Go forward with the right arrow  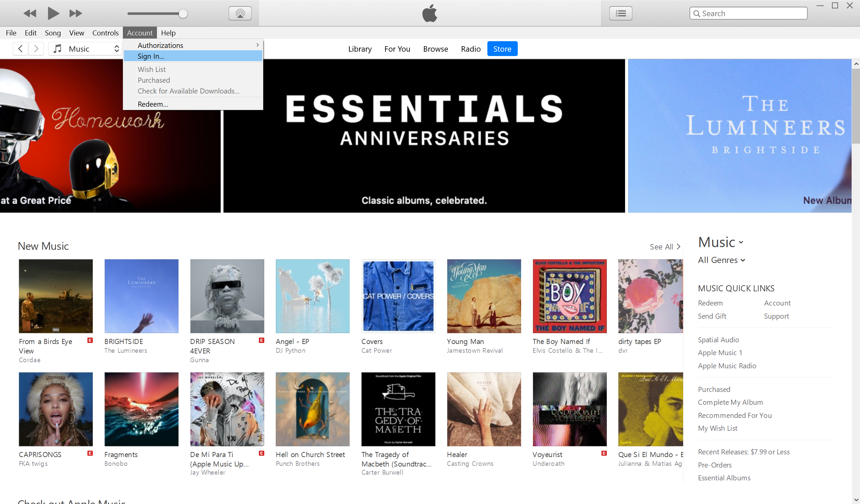click(x=36, y=49)
